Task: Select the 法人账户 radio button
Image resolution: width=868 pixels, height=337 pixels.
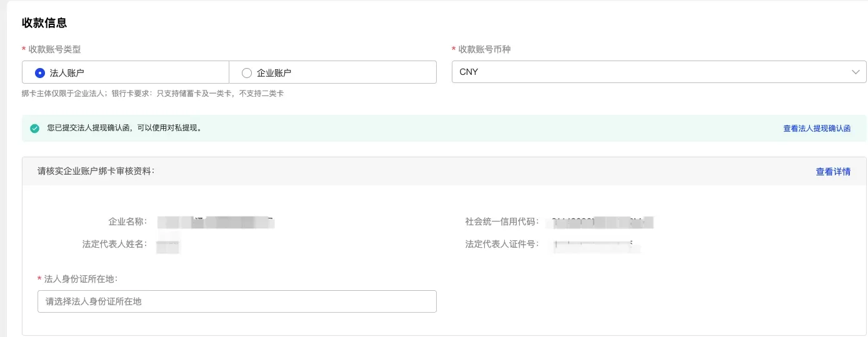Action: [x=40, y=72]
